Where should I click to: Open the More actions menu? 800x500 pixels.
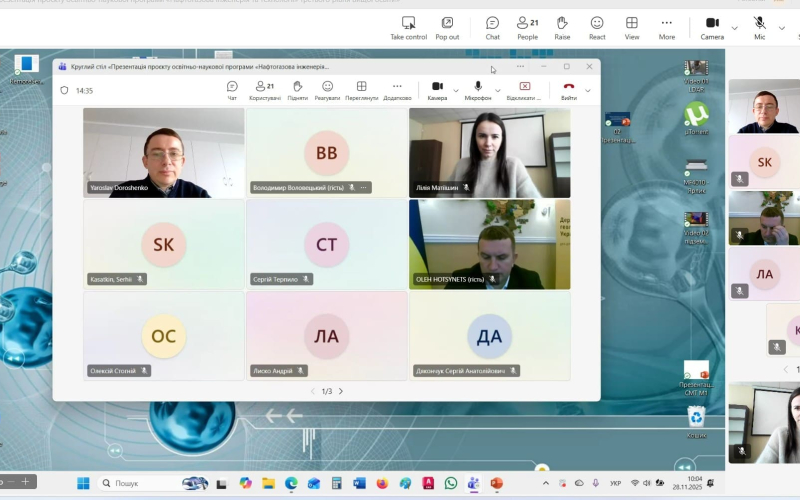[x=667, y=27]
